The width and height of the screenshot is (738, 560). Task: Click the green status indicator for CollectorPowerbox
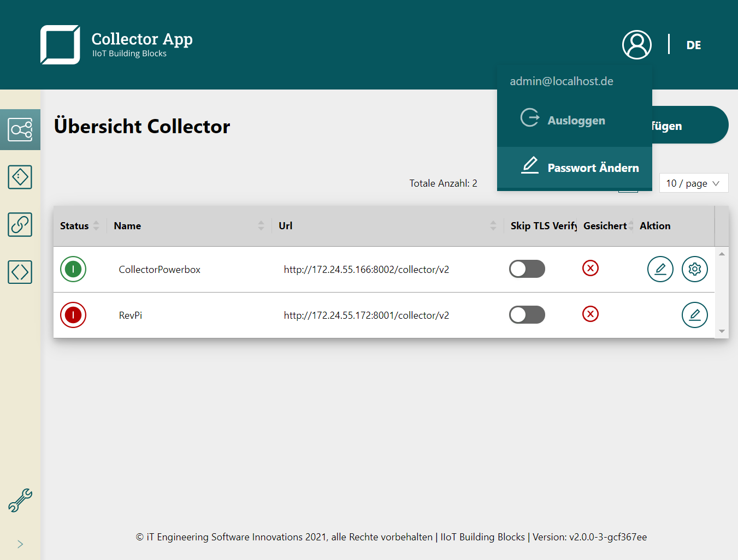point(73,269)
